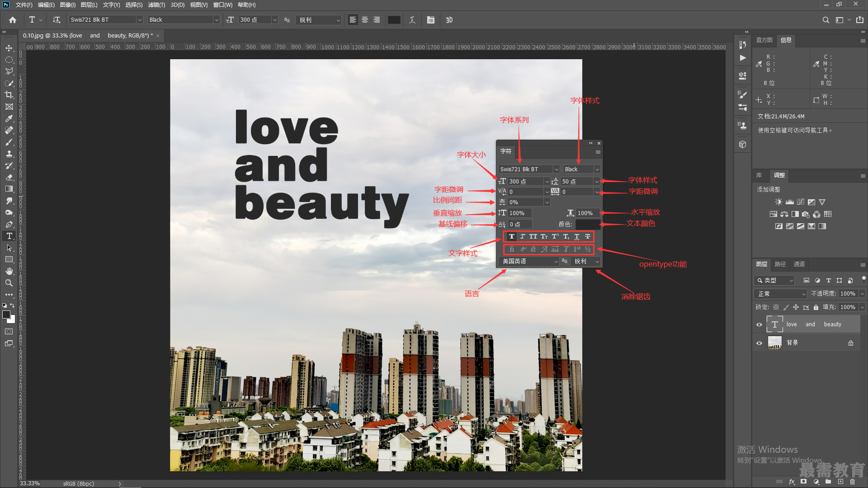Image resolution: width=868 pixels, height=488 pixels.
Task: Switch to the 直方图 tab
Action: pos(764,40)
